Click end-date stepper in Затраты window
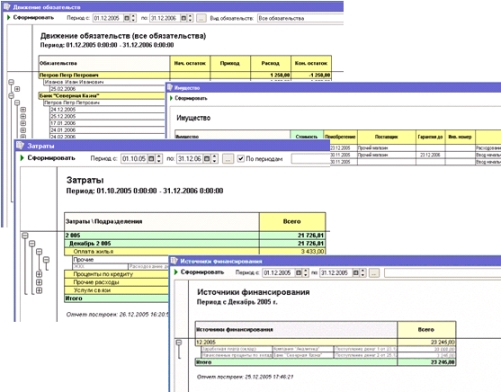Image resolution: width=501 pixels, height=392 pixels. [x=215, y=159]
